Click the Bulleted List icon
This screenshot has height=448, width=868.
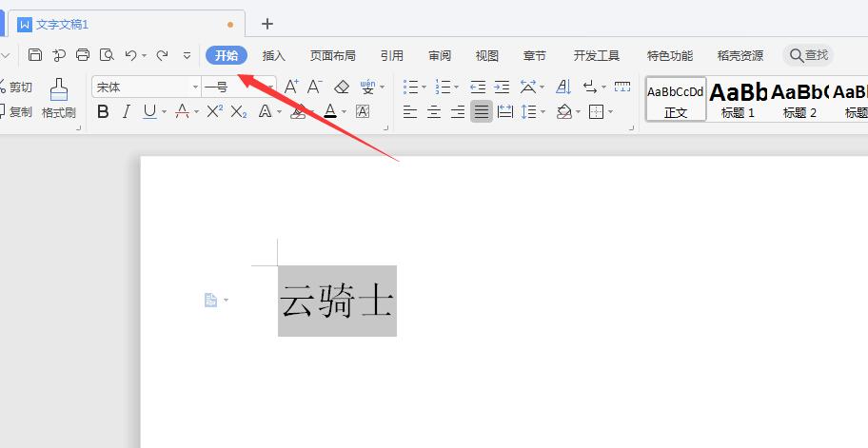pos(410,87)
